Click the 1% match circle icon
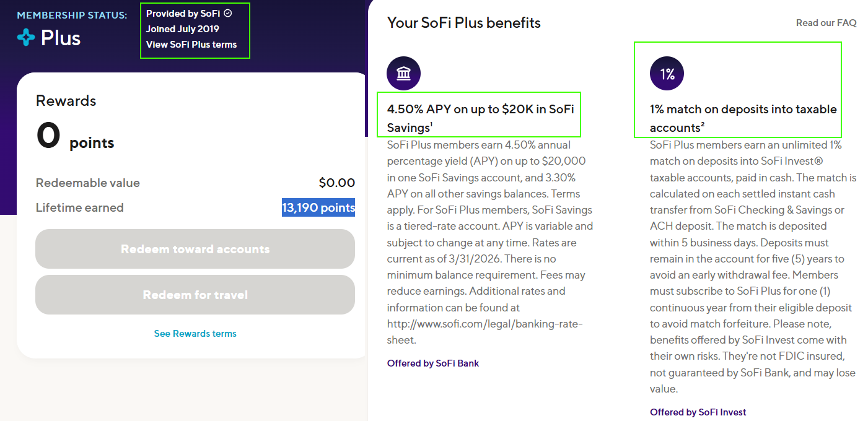 click(x=667, y=74)
